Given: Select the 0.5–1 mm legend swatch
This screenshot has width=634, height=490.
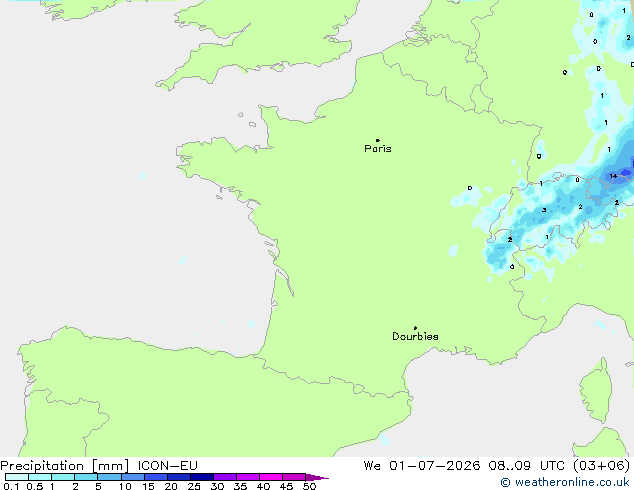Looking at the screenshot, I should (x=40, y=477).
